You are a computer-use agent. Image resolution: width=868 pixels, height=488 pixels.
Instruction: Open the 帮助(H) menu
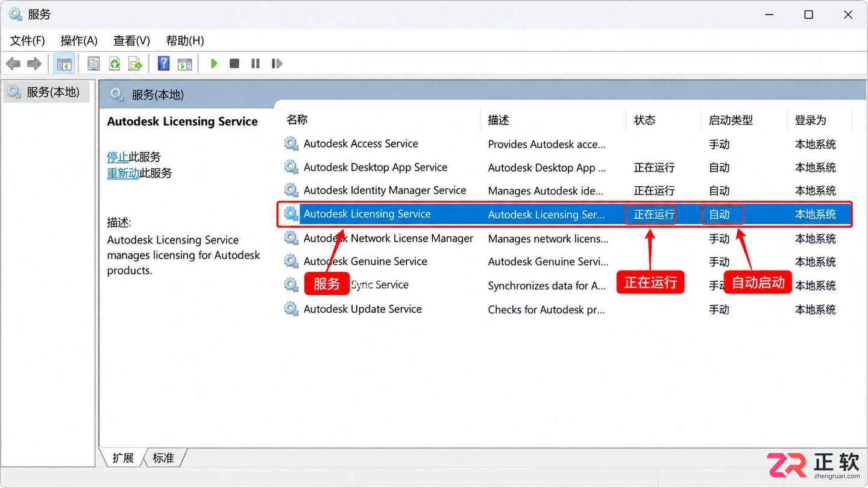tap(185, 40)
